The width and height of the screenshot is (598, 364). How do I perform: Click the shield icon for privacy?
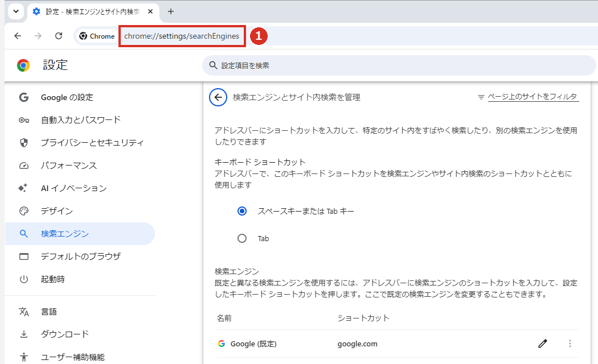click(24, 143)
